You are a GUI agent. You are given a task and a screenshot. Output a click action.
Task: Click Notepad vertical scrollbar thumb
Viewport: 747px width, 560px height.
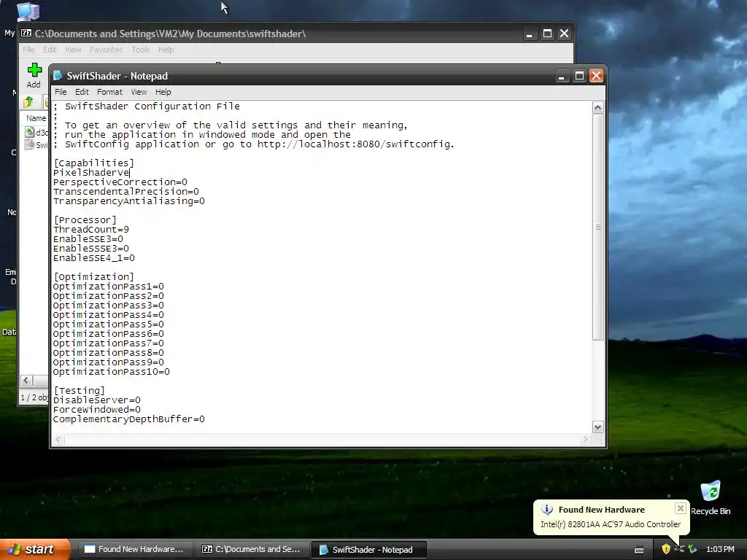pyautogui.click(x=598, y=227)
